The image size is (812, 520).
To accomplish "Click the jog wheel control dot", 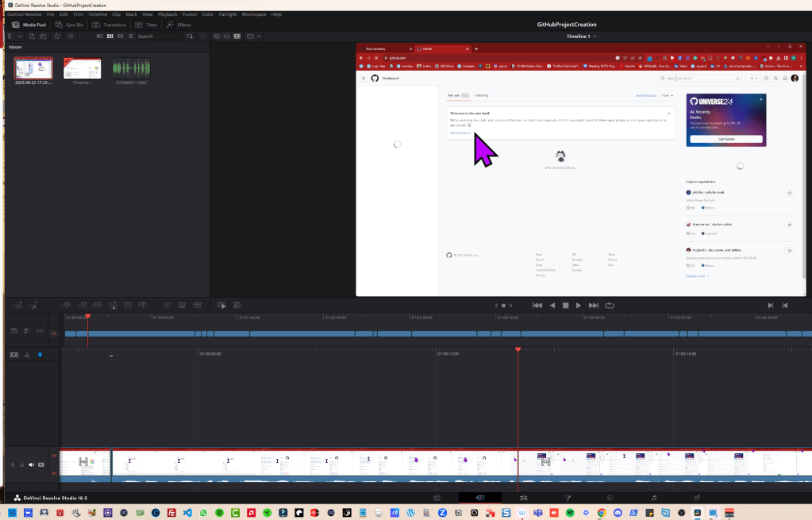I will (x=503, y=306).
